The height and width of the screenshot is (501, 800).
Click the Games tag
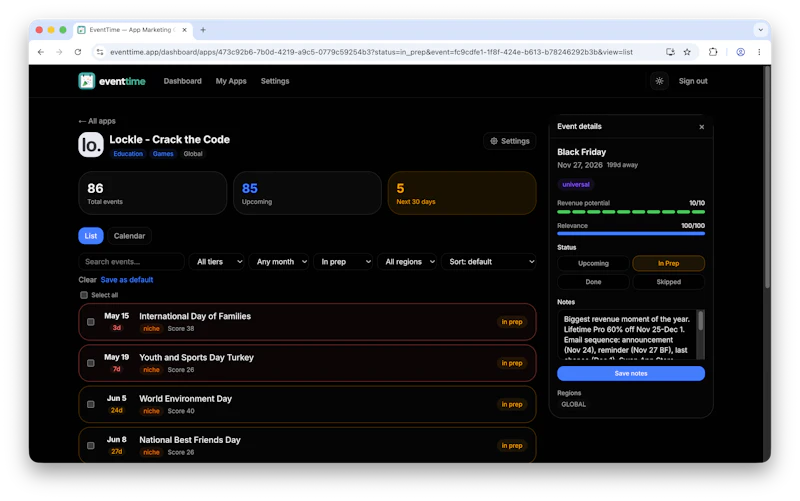coord(163,154)
